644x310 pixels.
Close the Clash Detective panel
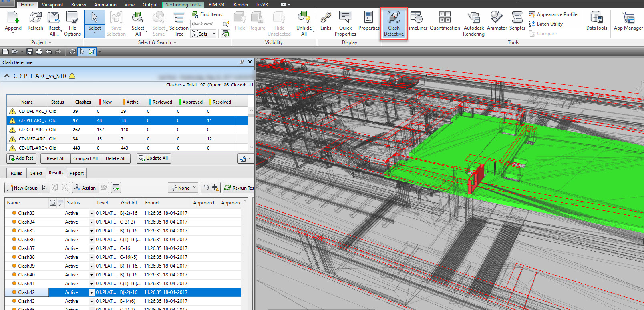point(250,62)
